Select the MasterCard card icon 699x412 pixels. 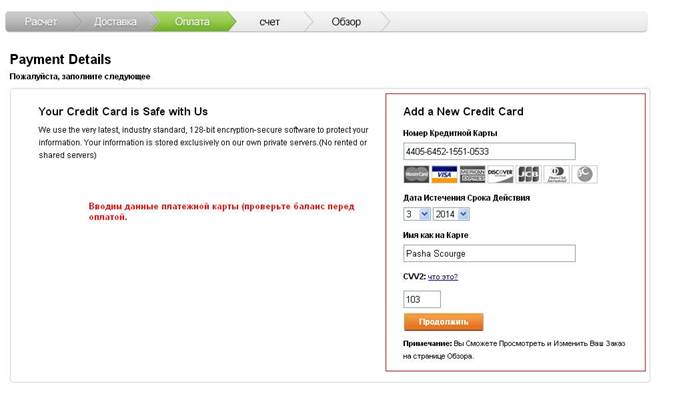click(x=416, y=174)
